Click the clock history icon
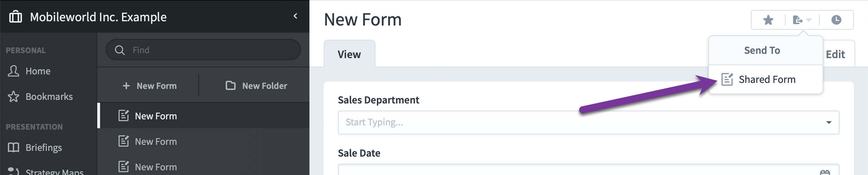 [x=836, y=20]
